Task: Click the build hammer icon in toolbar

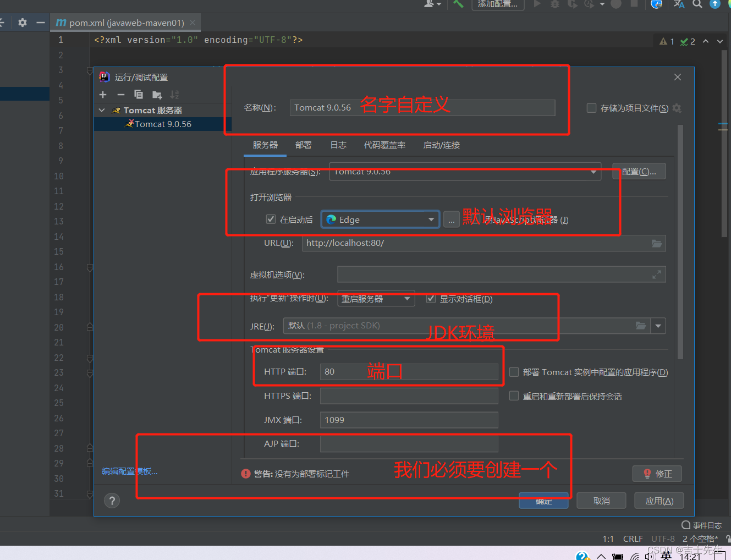Action: [458, 4]
